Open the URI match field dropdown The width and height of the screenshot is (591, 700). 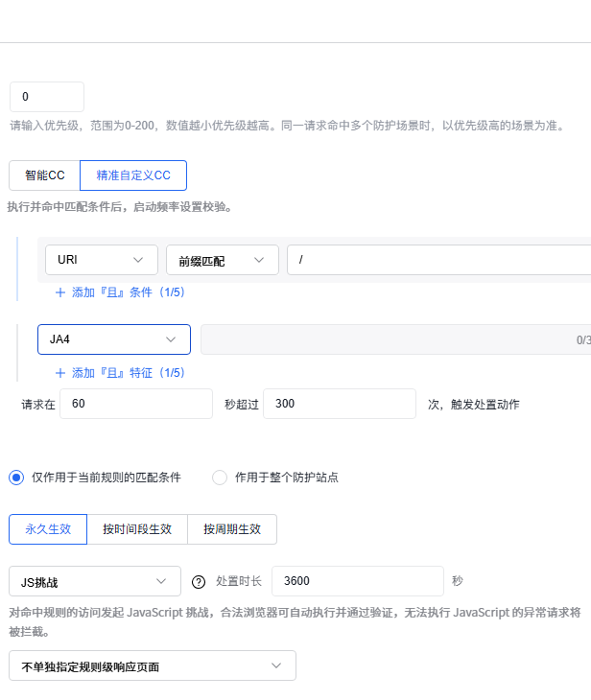[x=102, y=260]
